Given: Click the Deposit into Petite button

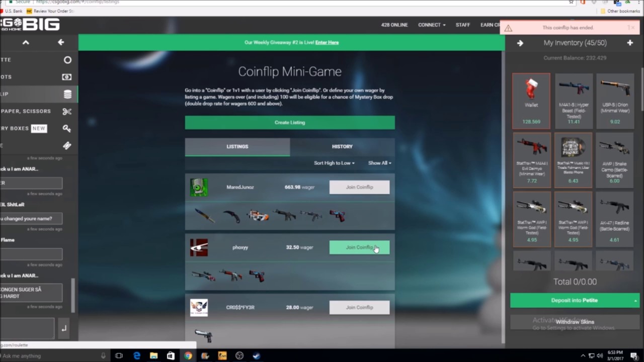Looking at the screenshot, I should pyautogui.click(x=575, y=300).
